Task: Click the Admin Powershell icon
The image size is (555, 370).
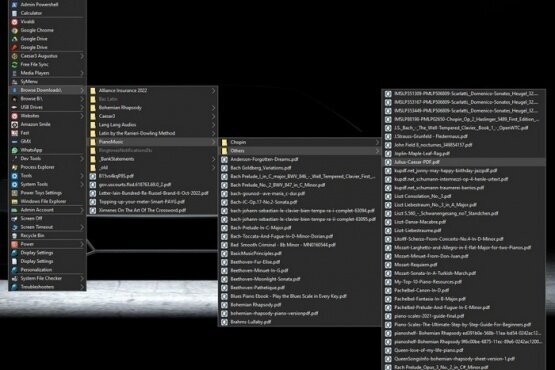Action: coord(15,5)
